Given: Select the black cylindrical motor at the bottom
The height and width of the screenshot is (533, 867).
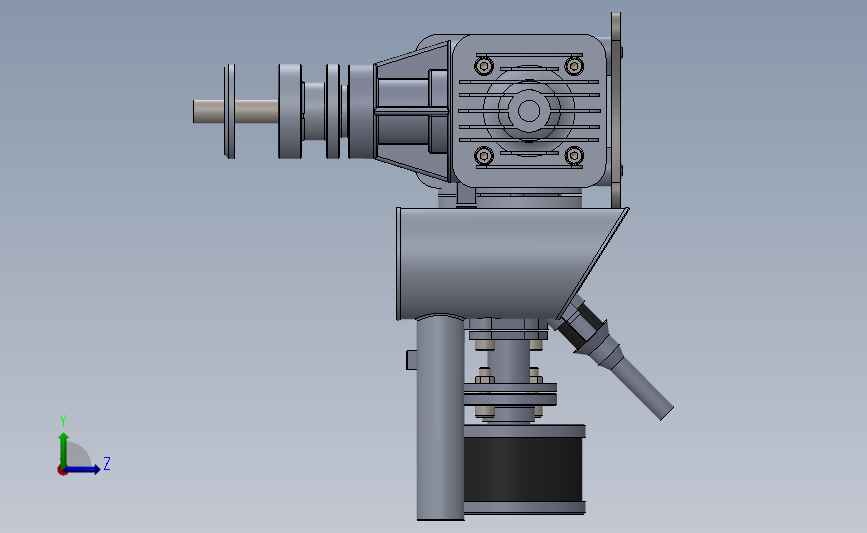Looking at the screenshot, I should point(523,469).
